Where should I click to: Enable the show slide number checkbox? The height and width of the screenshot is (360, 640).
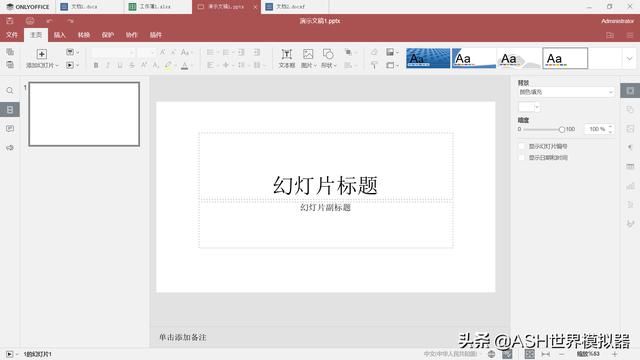(x=521, y=146)
